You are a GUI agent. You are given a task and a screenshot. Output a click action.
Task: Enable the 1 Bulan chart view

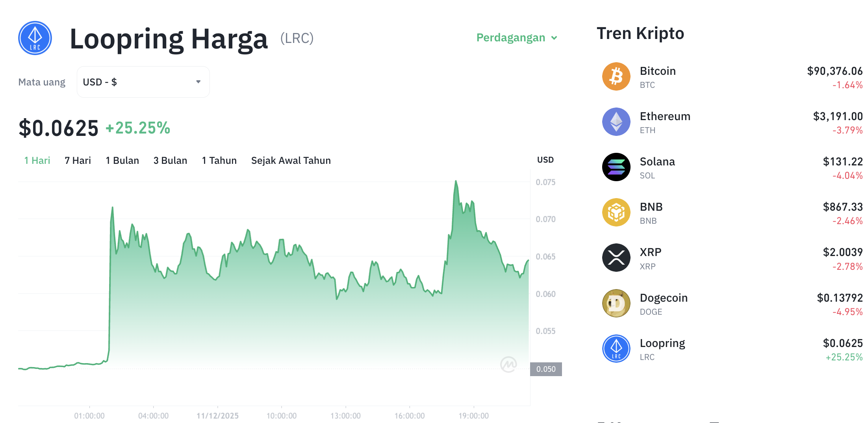click(122, 160)
